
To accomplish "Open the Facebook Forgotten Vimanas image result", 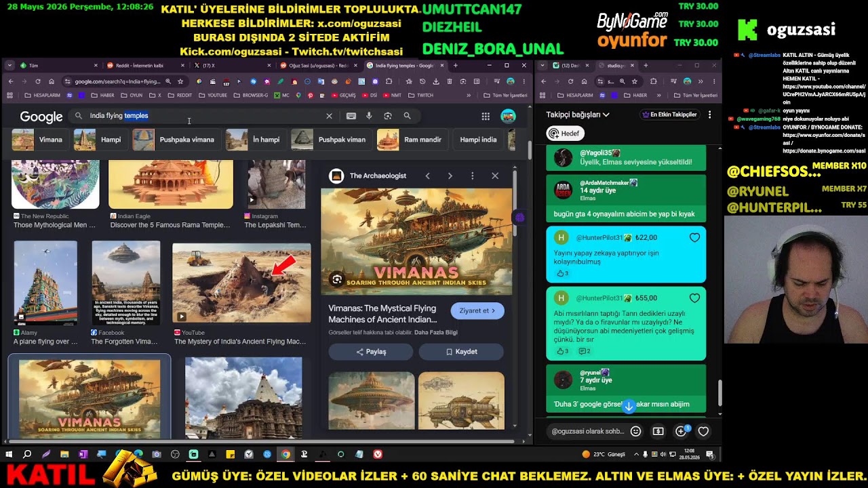I will (126, 283).
